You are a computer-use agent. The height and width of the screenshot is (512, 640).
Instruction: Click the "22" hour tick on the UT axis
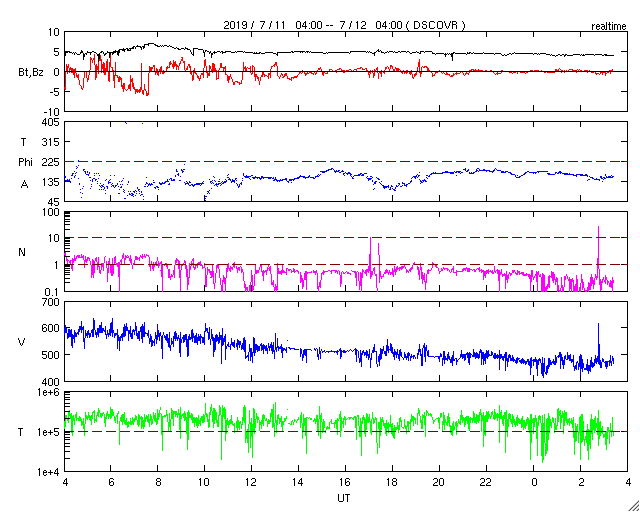pyautogui.click(x=486, y=482)
